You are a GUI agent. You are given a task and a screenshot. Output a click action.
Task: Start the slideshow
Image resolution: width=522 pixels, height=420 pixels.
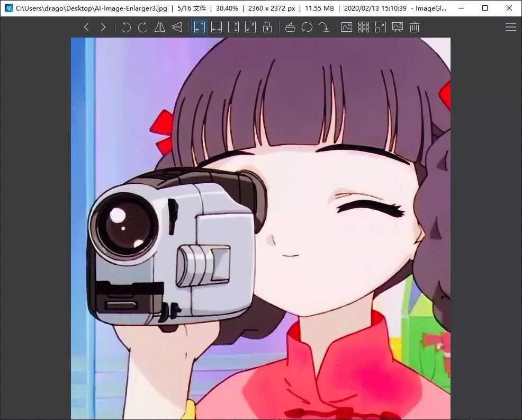pos(398,27)
